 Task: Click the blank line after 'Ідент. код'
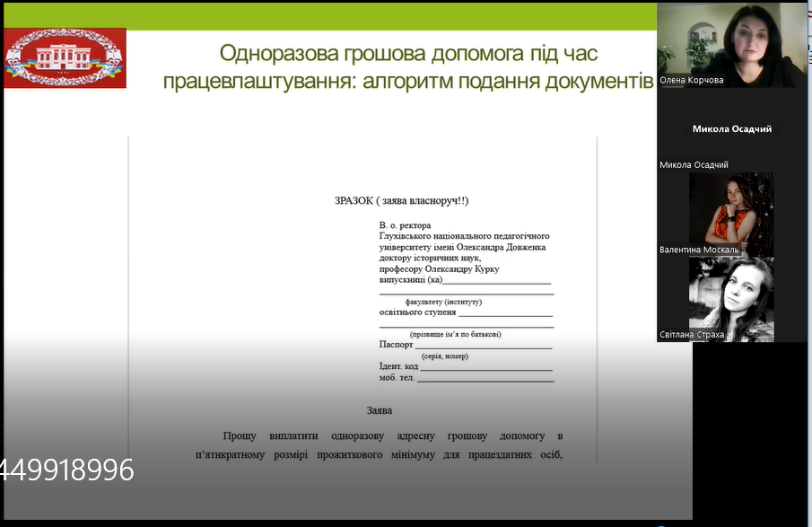point(486,369)
